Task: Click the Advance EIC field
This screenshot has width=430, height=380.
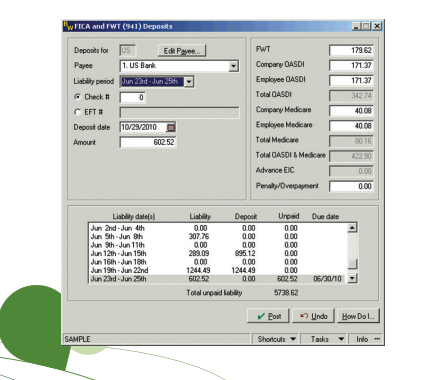Action: (x=351, y=171)
